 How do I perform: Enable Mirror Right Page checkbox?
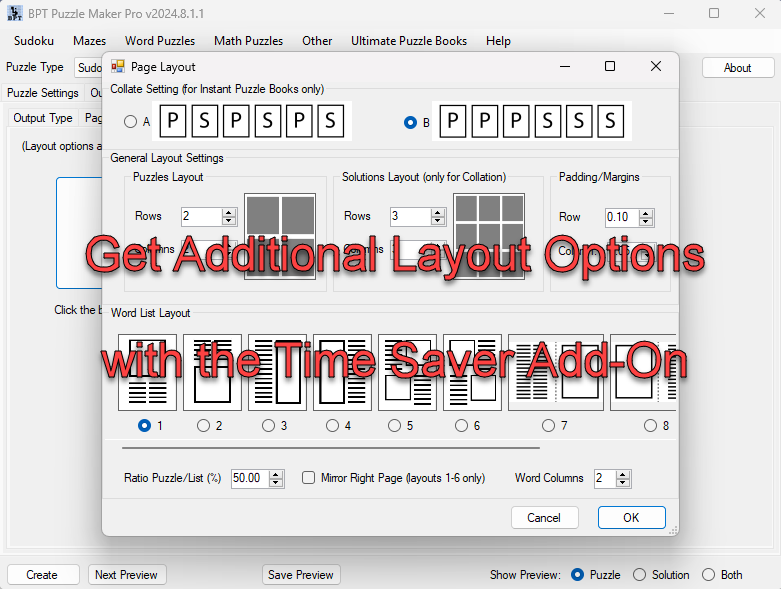point(309,477)
